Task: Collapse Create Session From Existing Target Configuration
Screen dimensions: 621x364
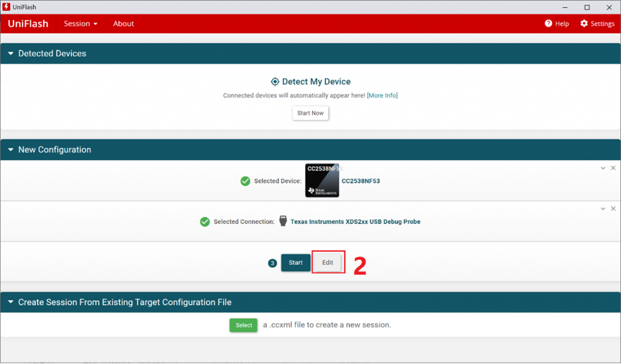Action: (11, 302)
